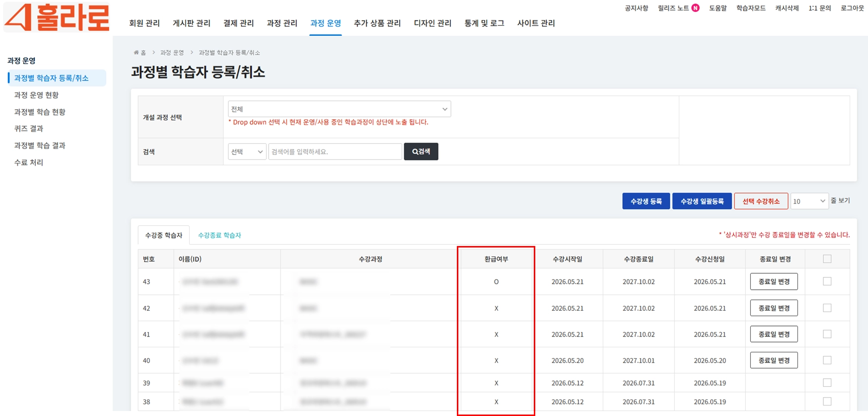Tick the checkbox for row 43
The image size is (868, 416).
coord(827,281)
